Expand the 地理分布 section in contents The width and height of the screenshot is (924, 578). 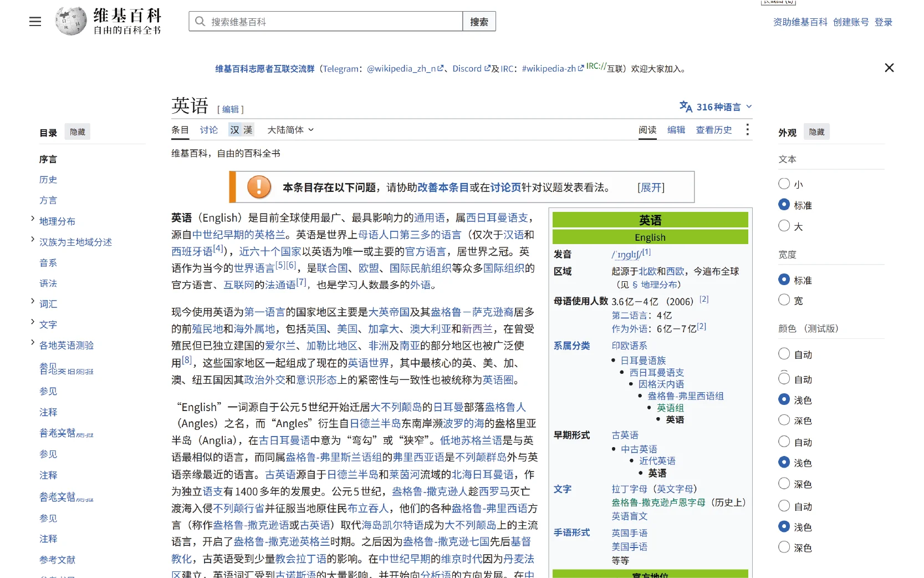point(33,219)
